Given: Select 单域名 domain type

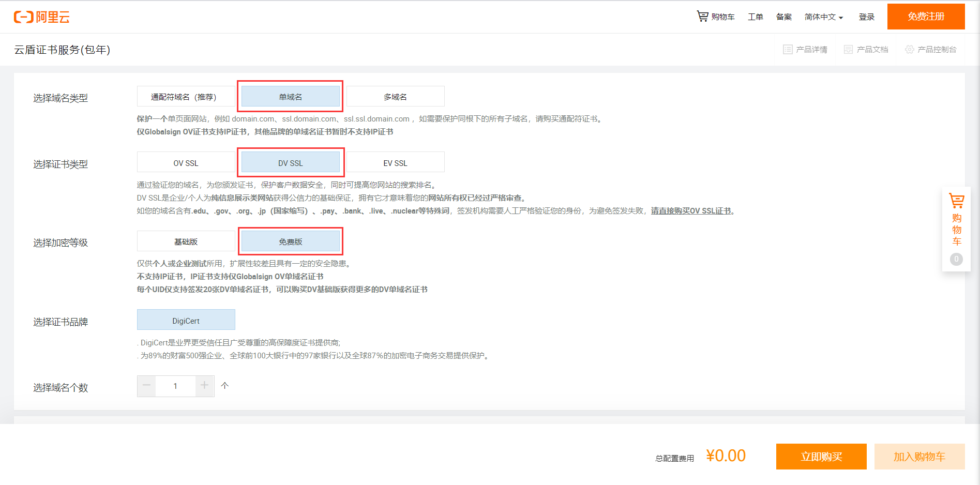Looking at the screenshot, I should click(291, 97).
